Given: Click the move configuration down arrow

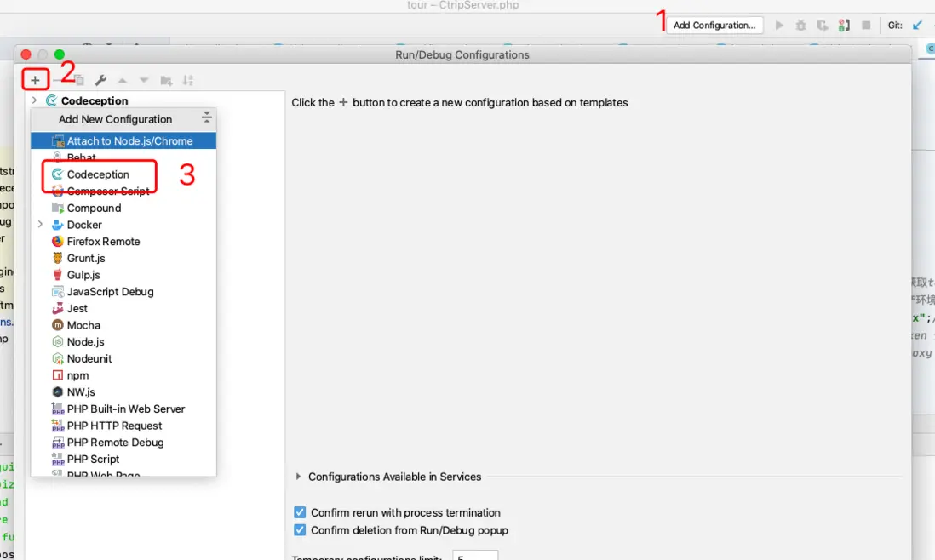Looking at the screenshot, I should [x=144, y=80].
